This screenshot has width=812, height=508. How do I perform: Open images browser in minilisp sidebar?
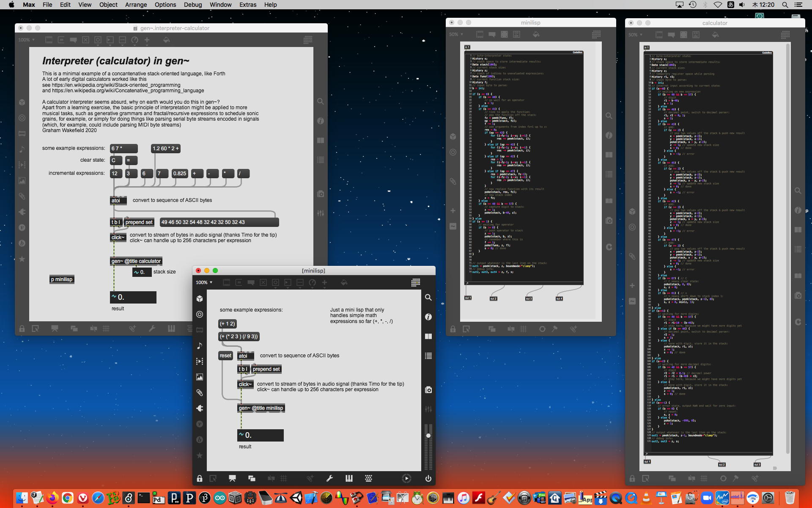point(200,377)
